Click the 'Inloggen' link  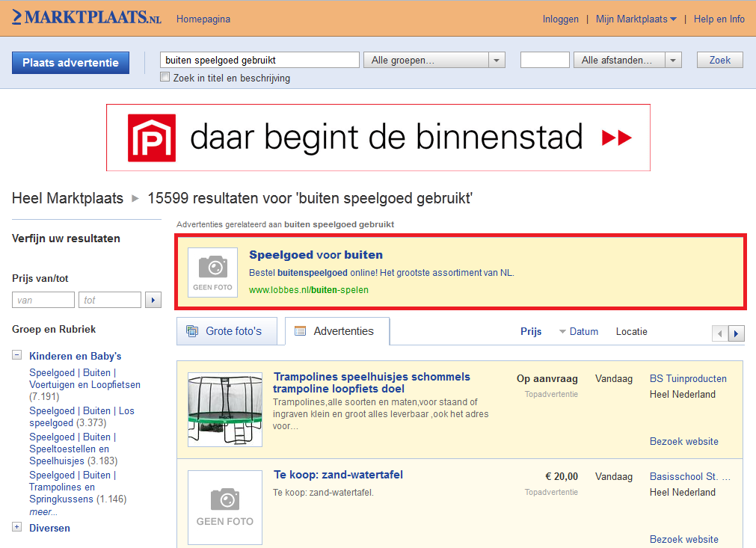(560, 19)
